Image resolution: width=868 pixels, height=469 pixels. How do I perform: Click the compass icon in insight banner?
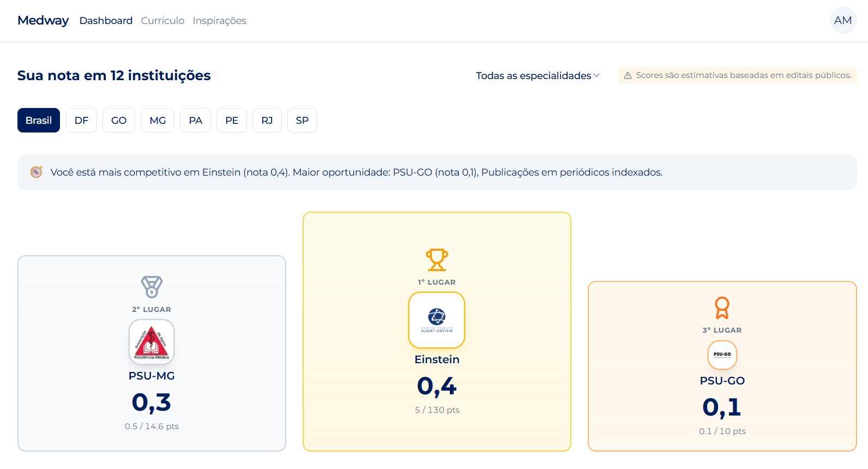[37, 172]
